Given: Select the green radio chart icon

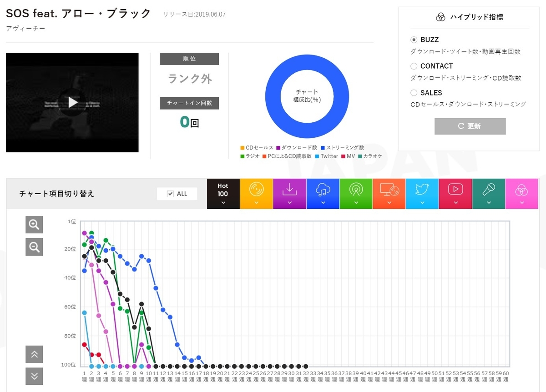Looking at the screenshot, I should [356, 190].
